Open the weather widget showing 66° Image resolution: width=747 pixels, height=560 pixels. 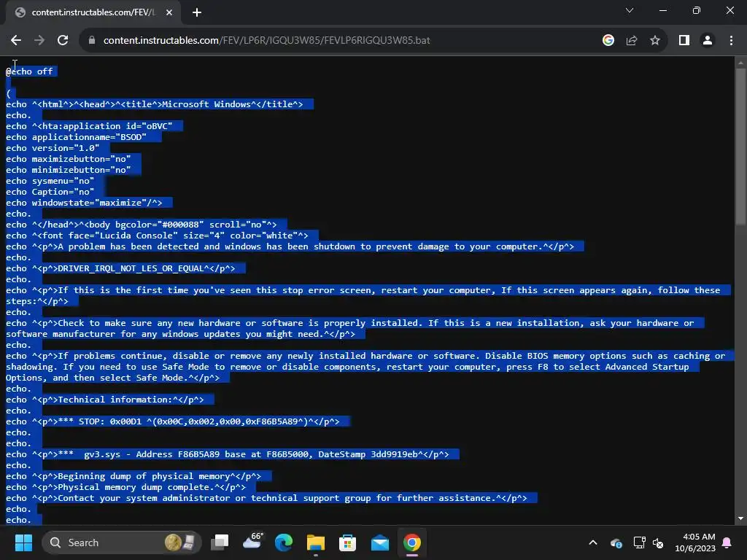click(252, 542)
